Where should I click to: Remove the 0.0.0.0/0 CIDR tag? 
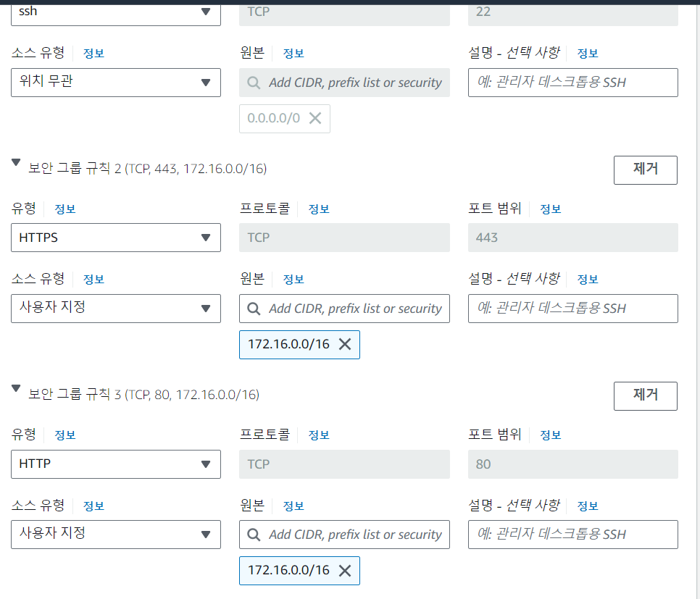(x=315, y=118)
